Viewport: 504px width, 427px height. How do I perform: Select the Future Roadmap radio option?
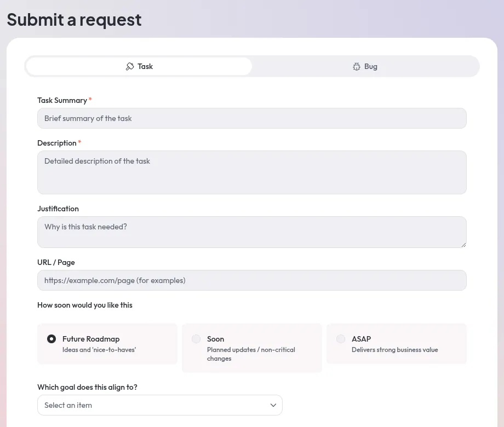[x=51, y=339]
